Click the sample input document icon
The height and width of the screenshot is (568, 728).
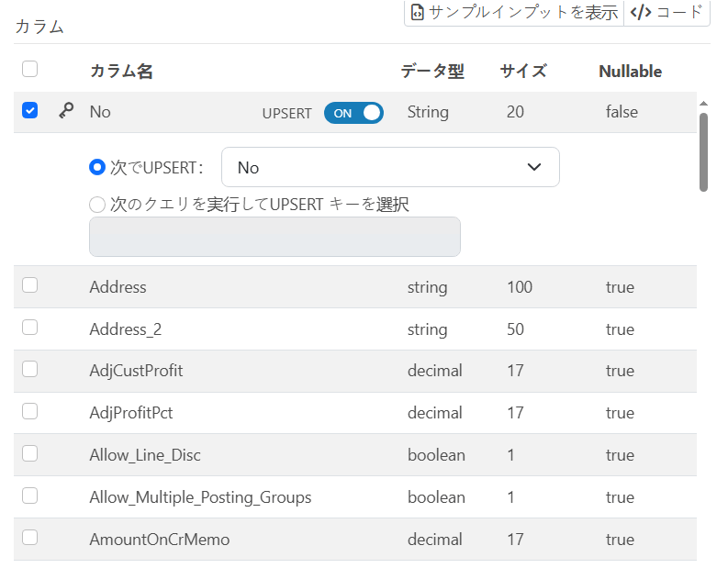coord(418,12)
